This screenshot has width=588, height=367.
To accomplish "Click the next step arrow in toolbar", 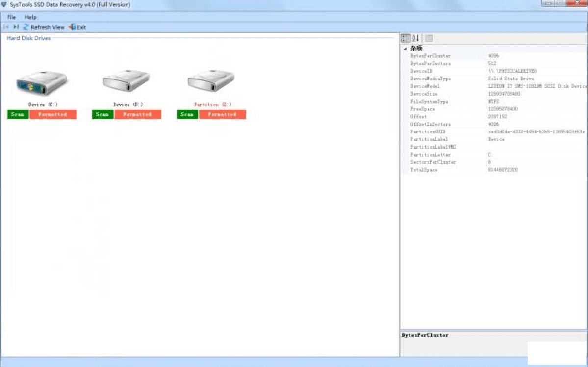I will 16,27.
